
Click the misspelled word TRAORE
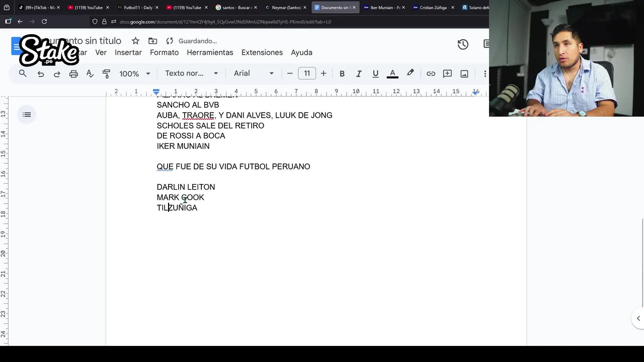click(x=198, y=115)
